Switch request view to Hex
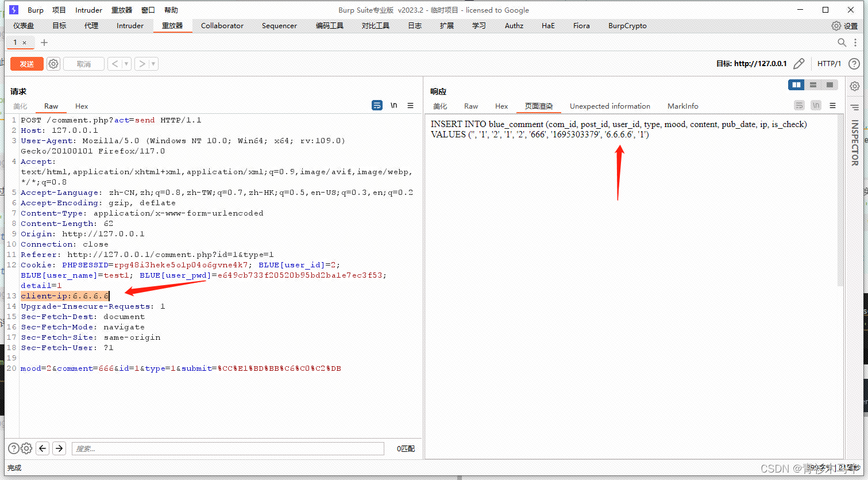The image size is (868, 480). [82, 106]
